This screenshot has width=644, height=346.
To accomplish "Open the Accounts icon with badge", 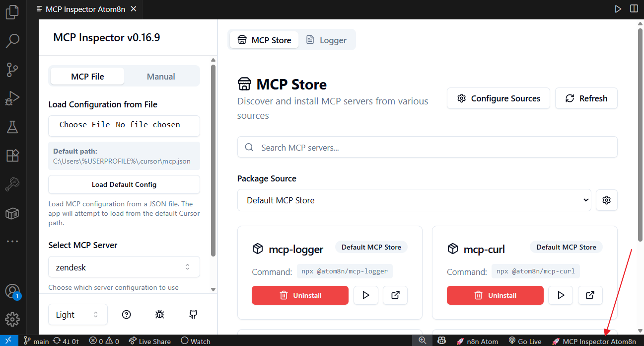I will (12, 291).
